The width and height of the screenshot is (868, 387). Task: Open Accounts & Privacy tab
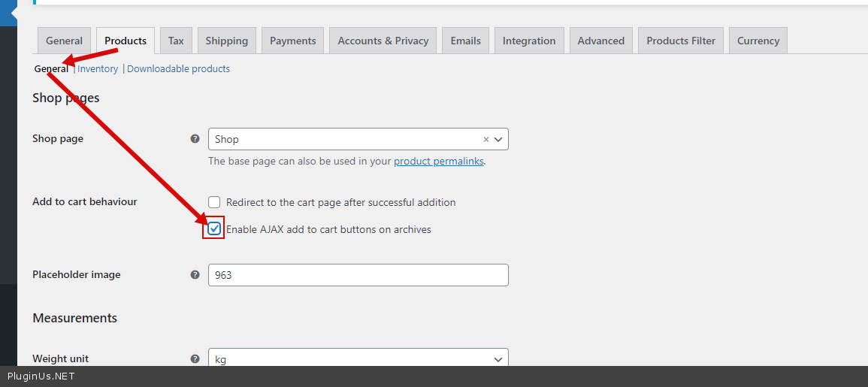[383, 41]
